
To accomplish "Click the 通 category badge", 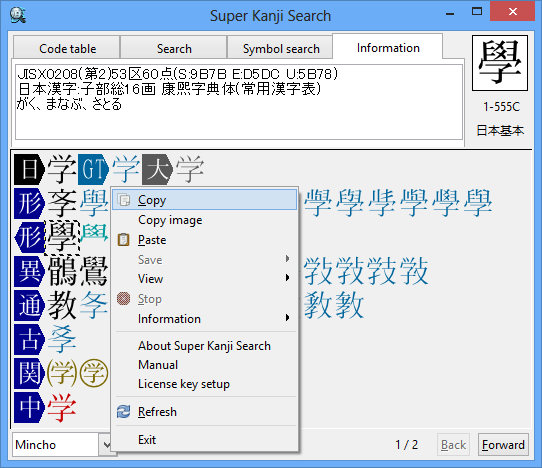I will coord(29,305).
